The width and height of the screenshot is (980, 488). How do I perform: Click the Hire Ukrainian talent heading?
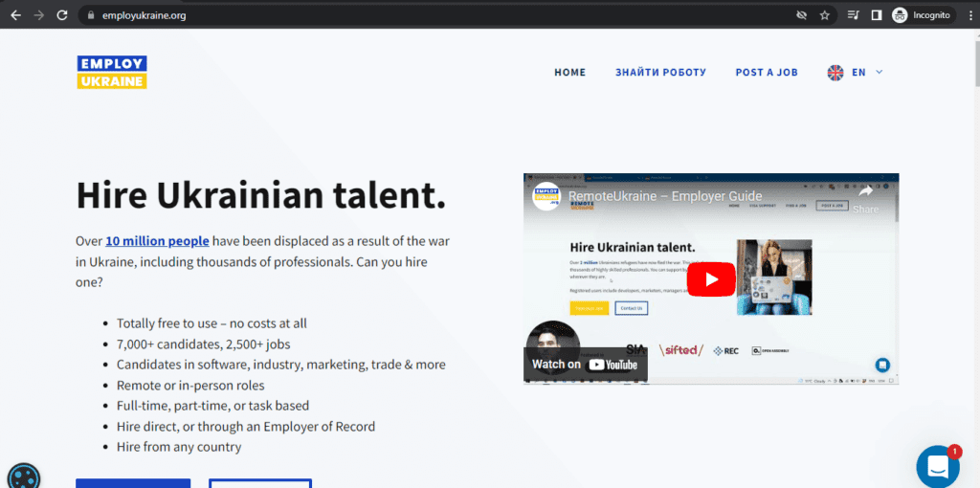pos(261,195)
